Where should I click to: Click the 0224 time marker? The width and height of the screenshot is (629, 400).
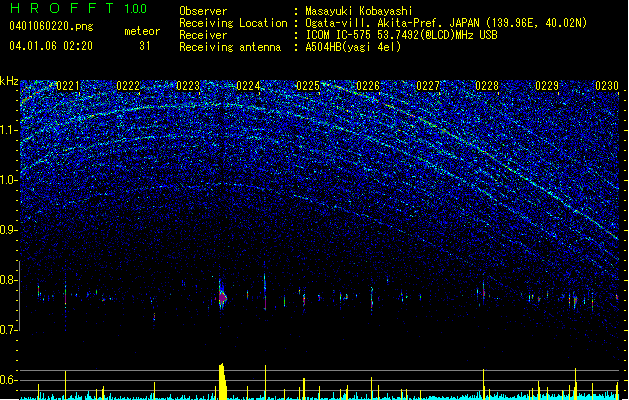248,86
